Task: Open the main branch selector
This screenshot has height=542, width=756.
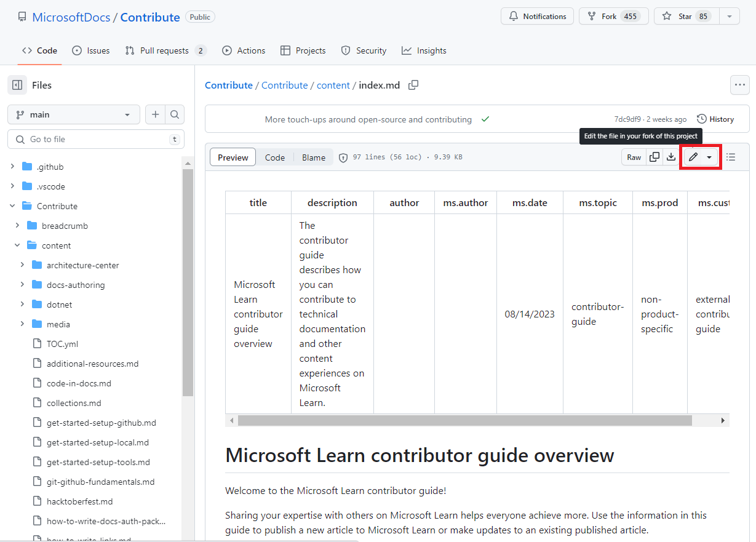Action: pyautogui.click(x=73, y=114)
